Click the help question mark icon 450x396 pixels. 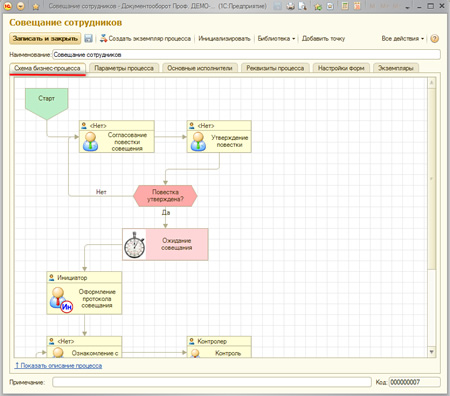coord(434,39)
